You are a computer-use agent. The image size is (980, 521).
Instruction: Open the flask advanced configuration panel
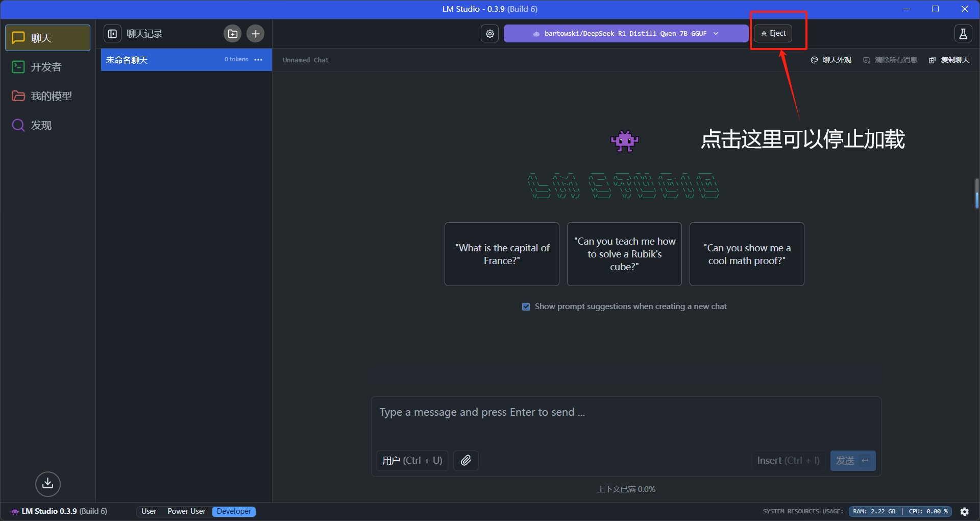click(963, 34)
